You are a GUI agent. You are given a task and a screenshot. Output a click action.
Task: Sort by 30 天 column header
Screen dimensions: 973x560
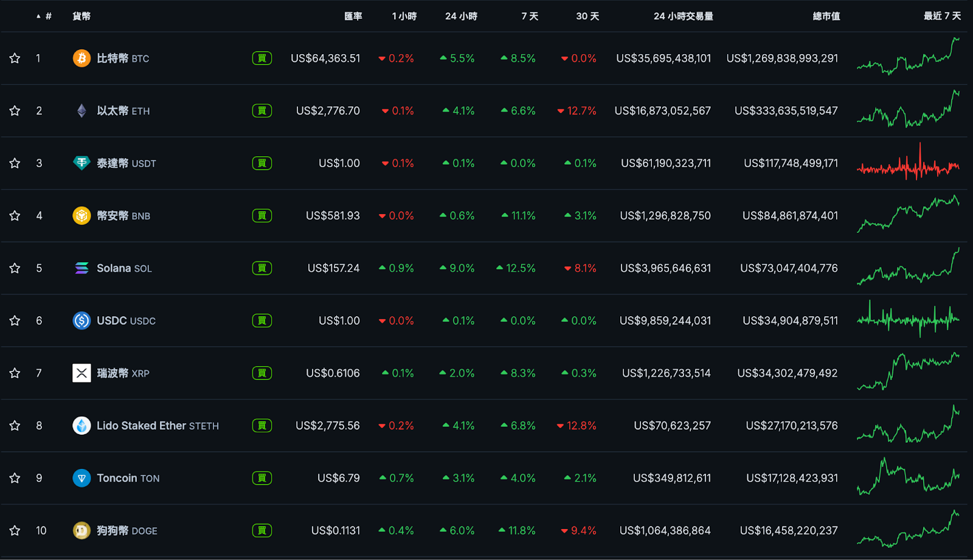tap(587, 16)
